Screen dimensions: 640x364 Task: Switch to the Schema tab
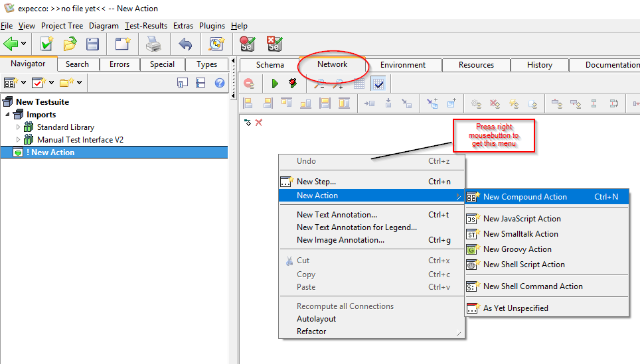point(270,65)
